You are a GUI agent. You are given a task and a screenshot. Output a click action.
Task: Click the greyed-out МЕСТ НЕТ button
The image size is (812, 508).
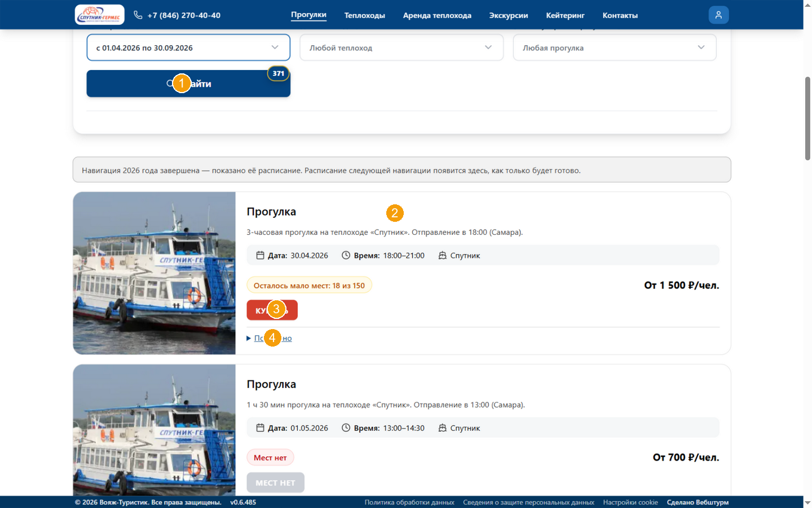point(275,483)
